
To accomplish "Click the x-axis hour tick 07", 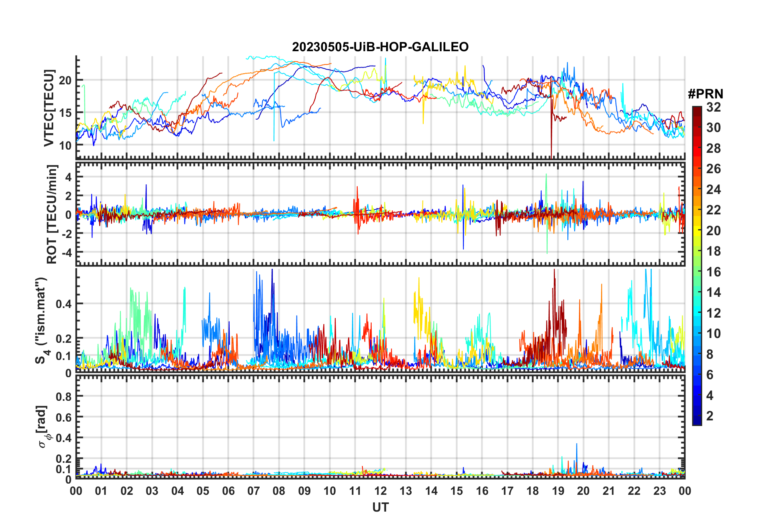I will [254, 491].
